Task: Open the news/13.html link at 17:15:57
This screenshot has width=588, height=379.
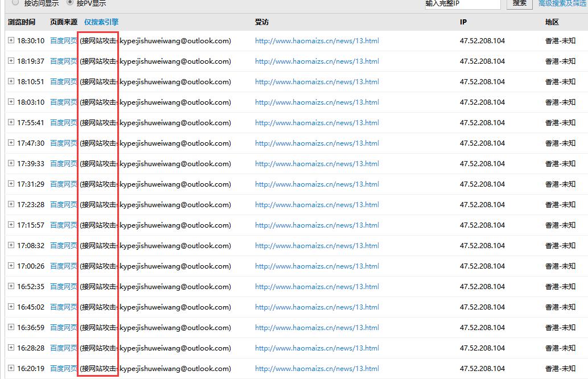Action: [316, 225]
